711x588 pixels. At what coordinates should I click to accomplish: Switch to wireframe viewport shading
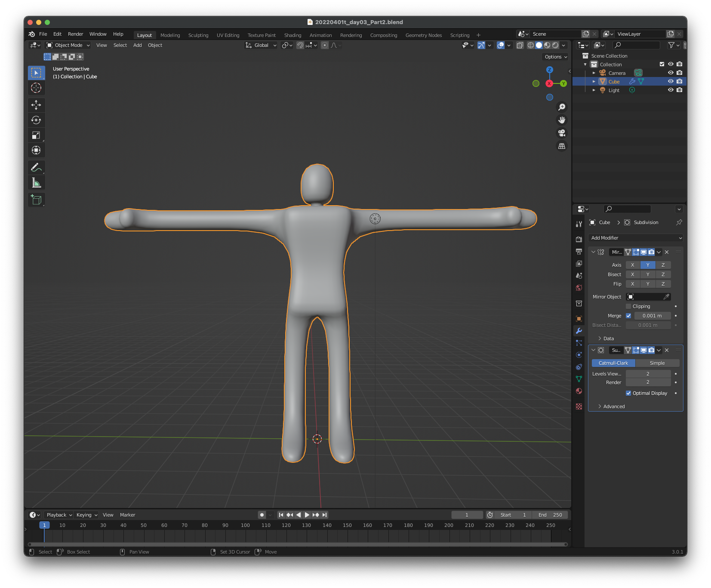531,45
